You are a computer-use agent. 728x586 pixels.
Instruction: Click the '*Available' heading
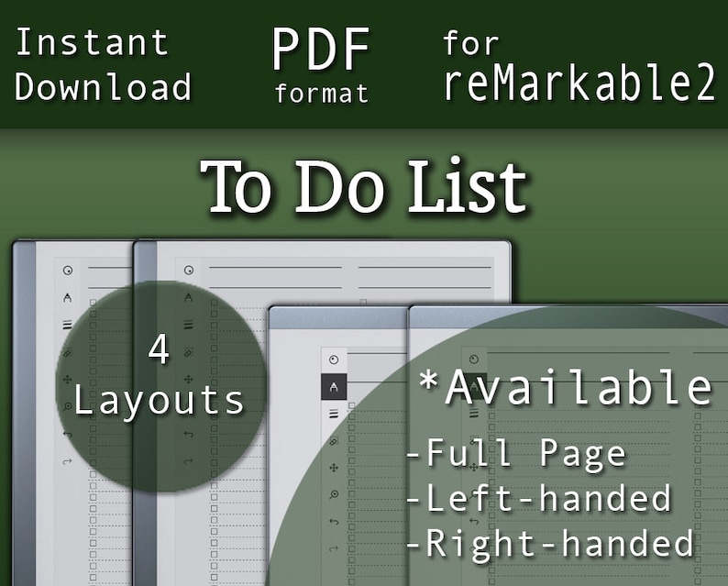pos(565,388)
